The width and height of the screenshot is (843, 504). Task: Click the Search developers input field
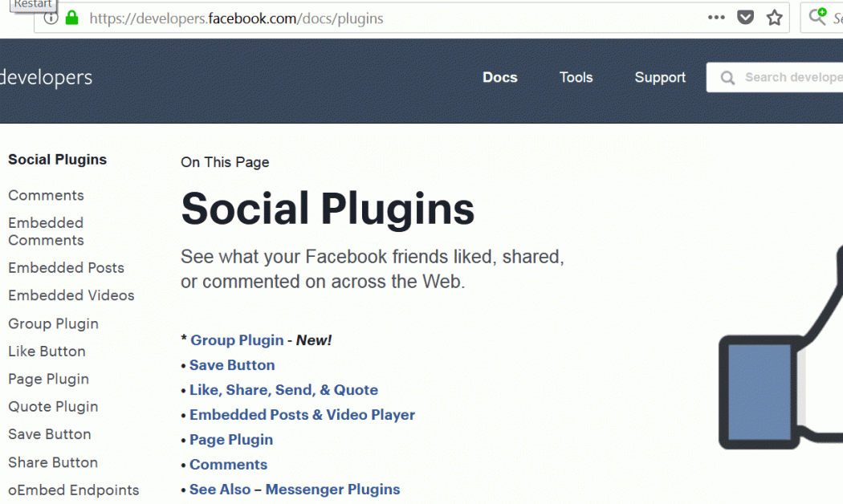click(791, 78)
